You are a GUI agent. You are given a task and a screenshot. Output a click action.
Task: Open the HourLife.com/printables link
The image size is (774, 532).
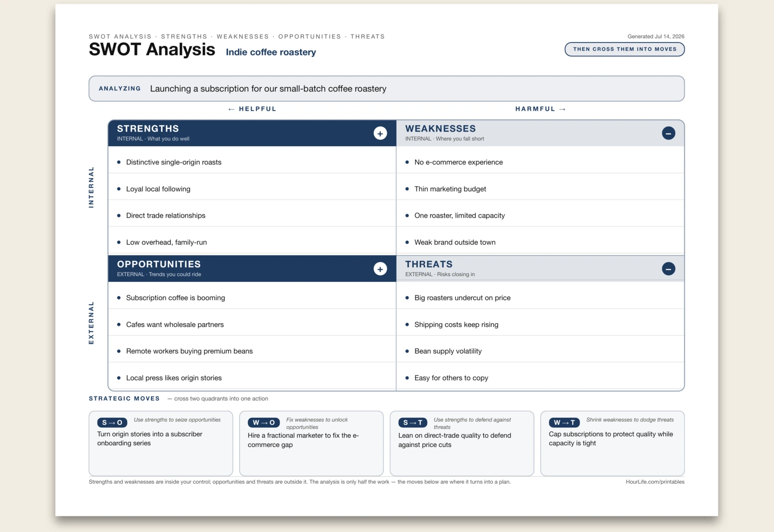coord(655,482)
